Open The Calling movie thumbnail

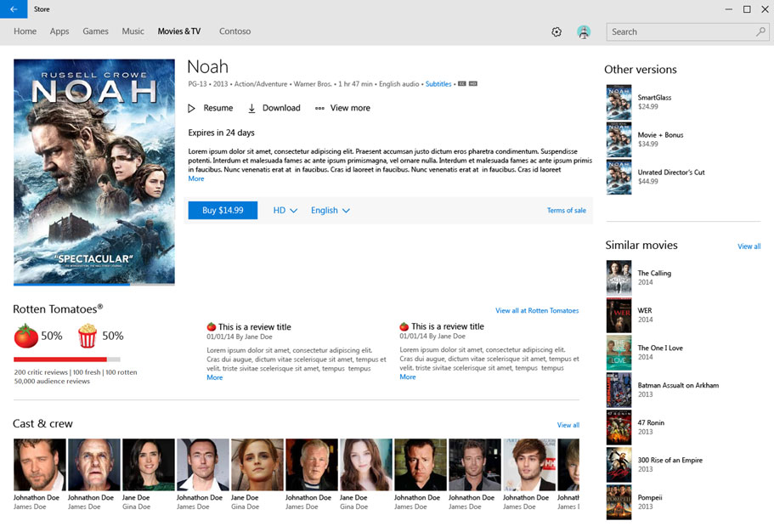click(x=619, y=278)
